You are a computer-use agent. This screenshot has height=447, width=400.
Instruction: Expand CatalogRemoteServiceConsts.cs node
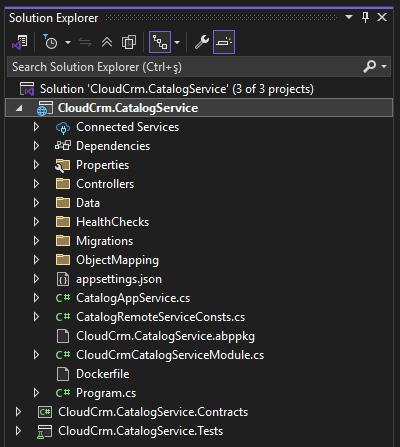click(x=36, y=317)
